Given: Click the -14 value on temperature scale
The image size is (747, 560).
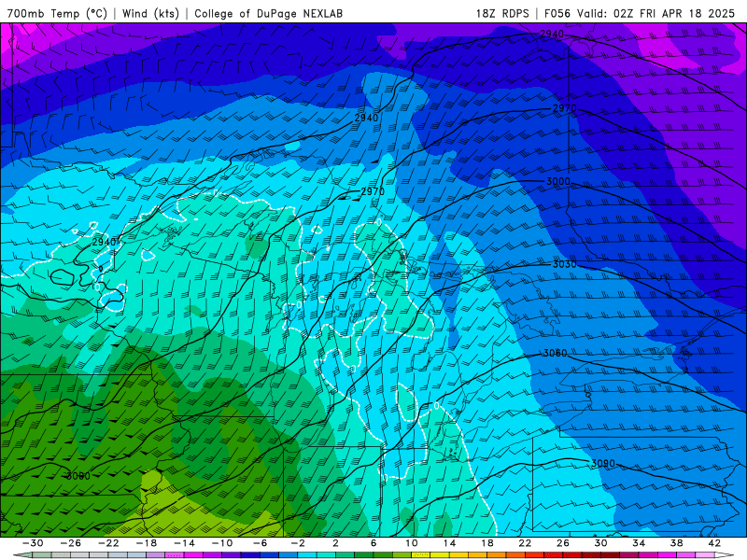Looking at the screenshot, I should coord(184,543).
